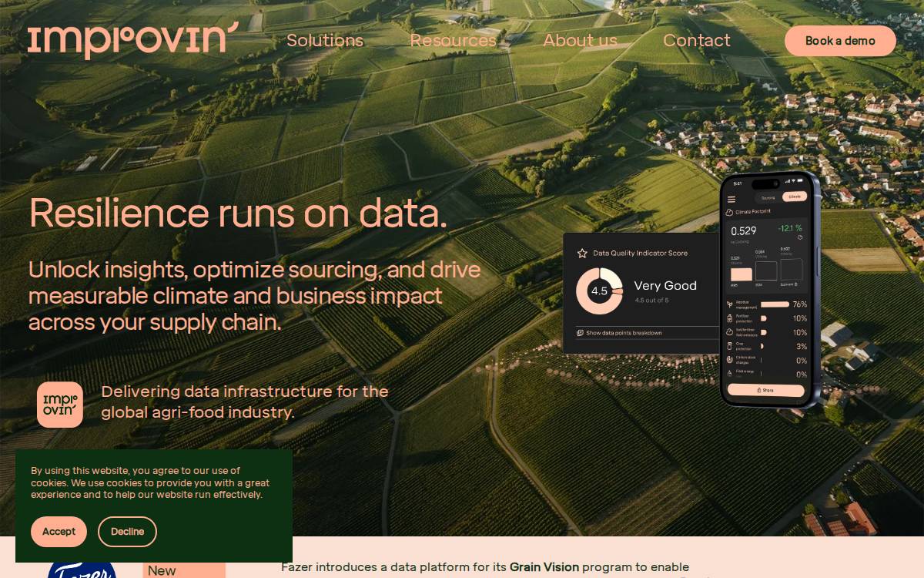Click the -12.1 % value

790,229
